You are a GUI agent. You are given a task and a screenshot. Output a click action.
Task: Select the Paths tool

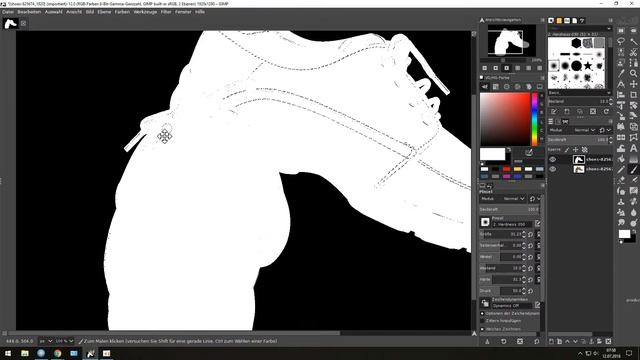click(x=633, y=63)
